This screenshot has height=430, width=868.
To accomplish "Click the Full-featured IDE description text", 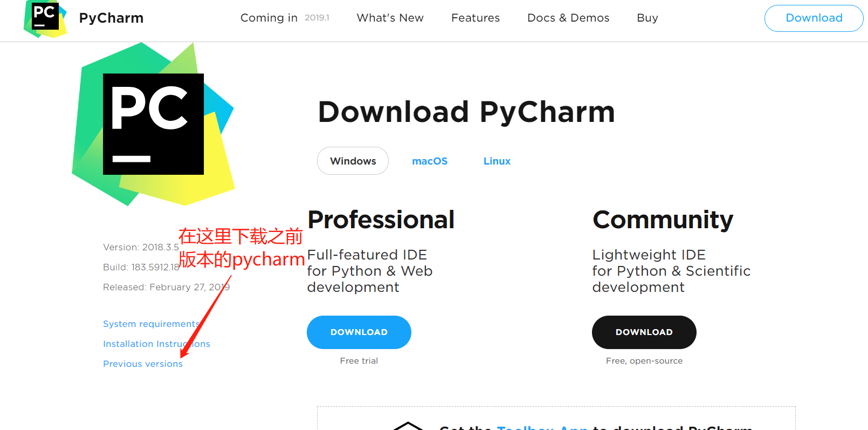I will tap(370, 271).
